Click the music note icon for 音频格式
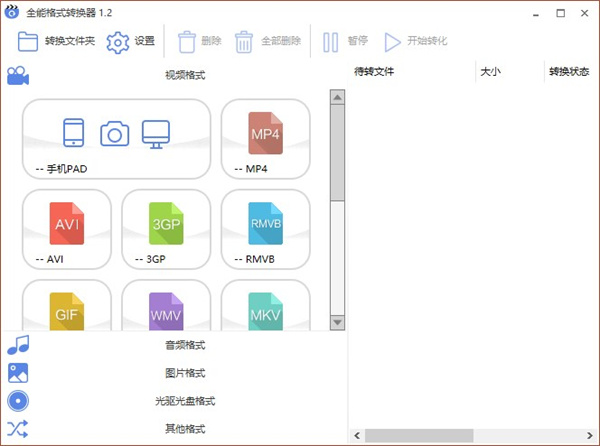This screenshot has height=446, width=600. (x=18, y=345)
